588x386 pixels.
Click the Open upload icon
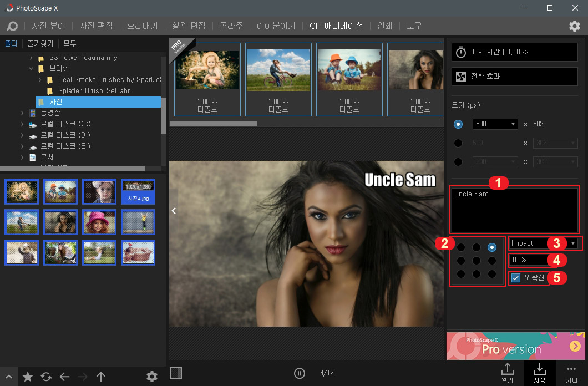[508, 369]
